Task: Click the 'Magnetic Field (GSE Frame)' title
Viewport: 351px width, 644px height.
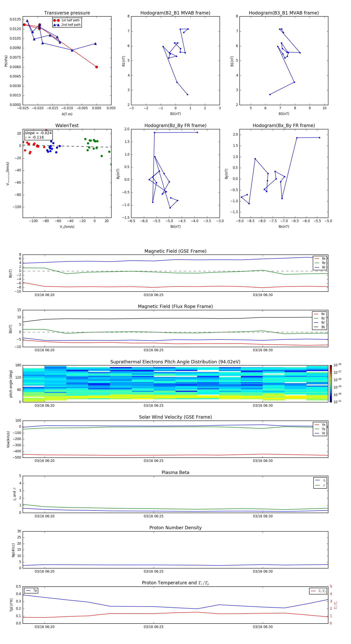Action: [x=175, y=251]
